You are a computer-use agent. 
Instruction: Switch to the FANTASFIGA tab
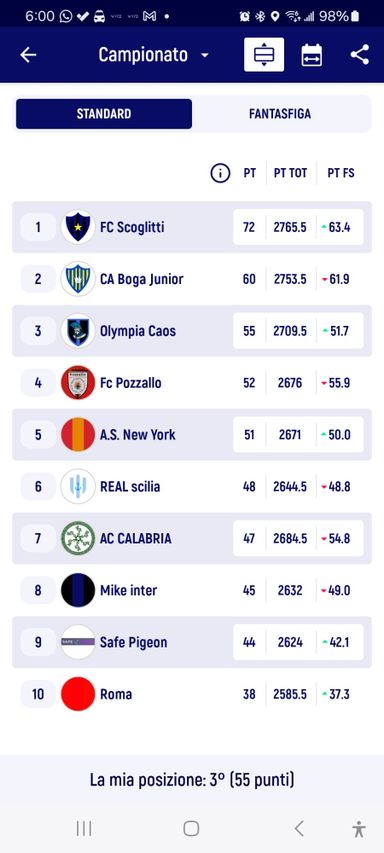(280, 114)
